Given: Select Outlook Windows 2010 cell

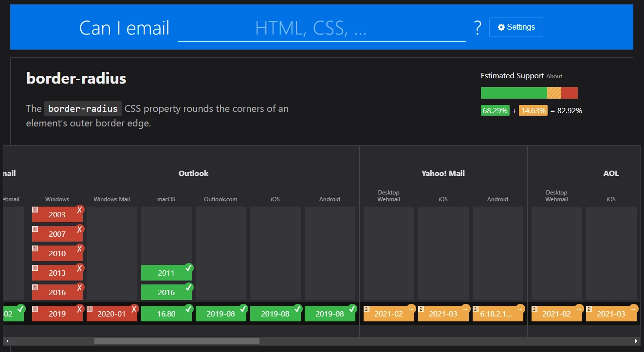Looking at the screenshot, I should point(57,253).
